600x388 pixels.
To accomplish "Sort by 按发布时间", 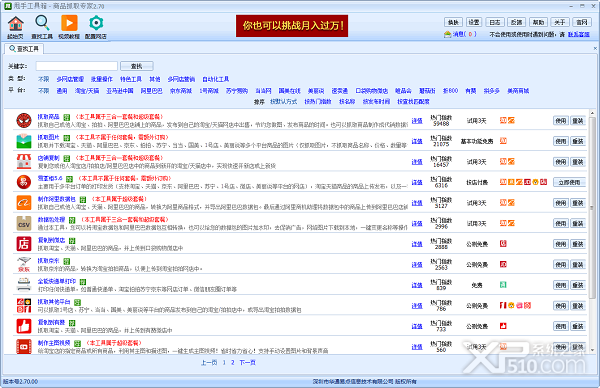I will (377, 101).
